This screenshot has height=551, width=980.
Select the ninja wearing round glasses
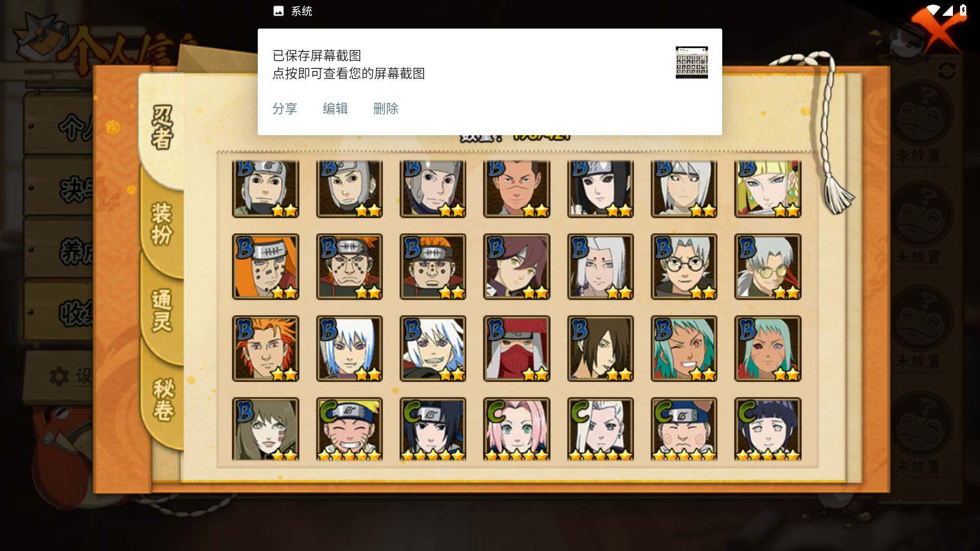(x=684, y=266)
